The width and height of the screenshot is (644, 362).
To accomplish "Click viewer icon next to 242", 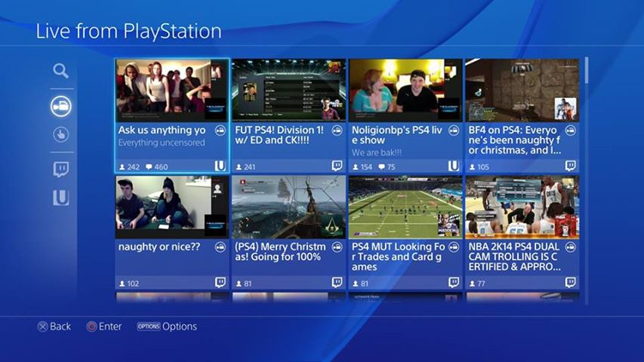I will coord(122,167).
